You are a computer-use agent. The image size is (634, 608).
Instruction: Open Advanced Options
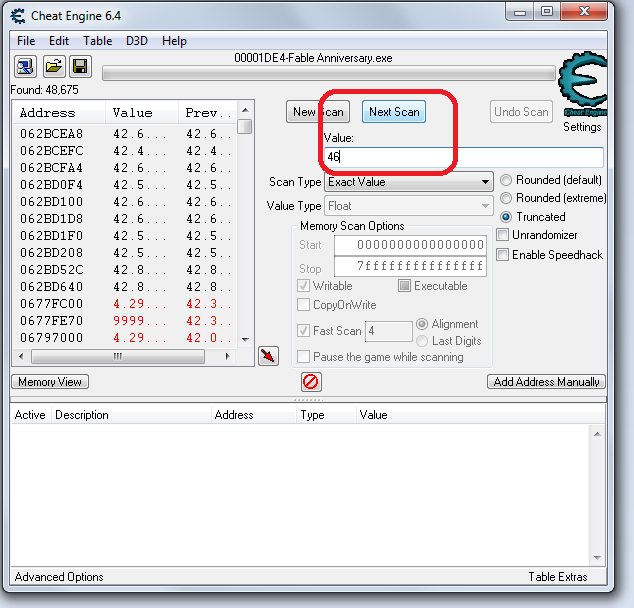[59, 576]
